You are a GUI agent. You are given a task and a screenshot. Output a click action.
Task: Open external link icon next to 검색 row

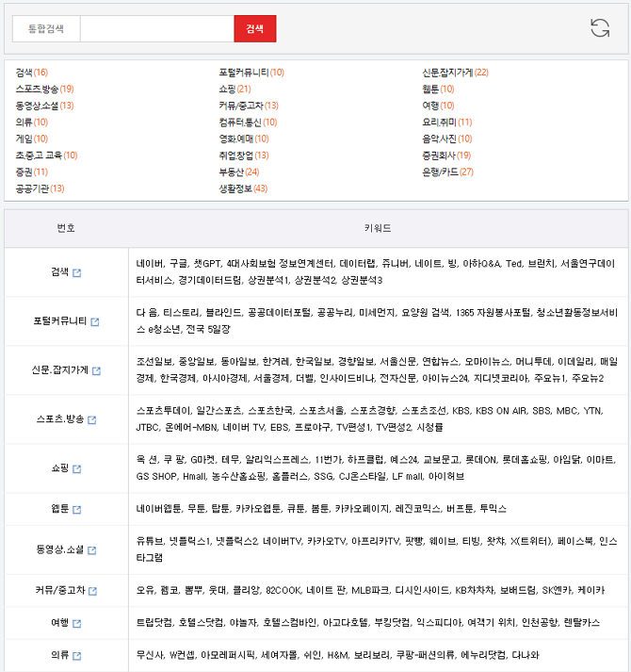[x=76, y=273]
